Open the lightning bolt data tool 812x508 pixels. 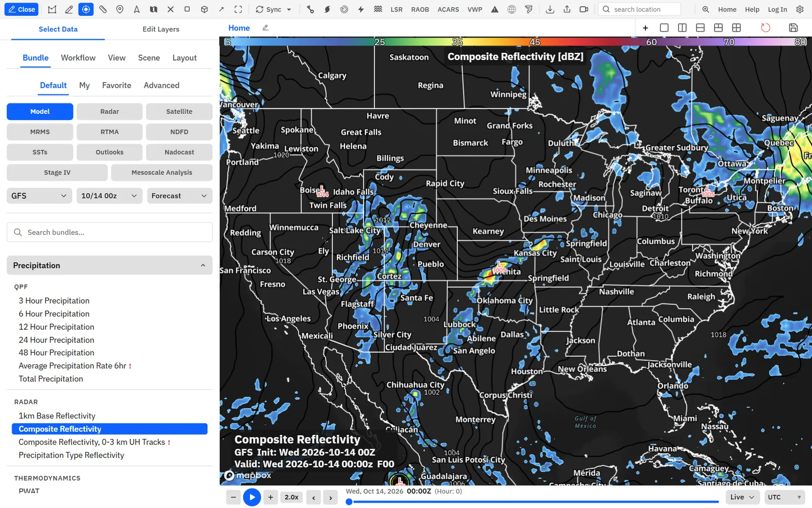pos(361,9)
